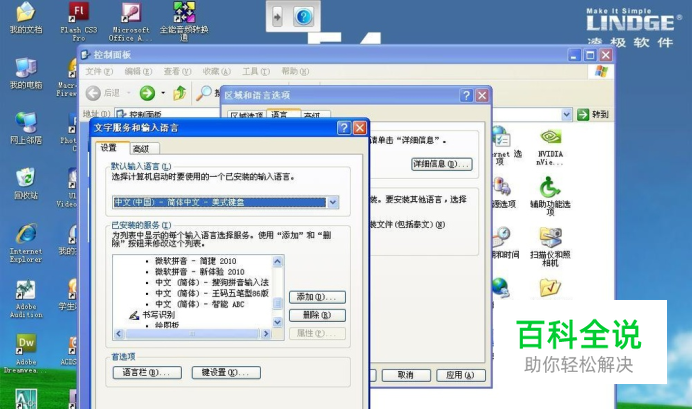Screen dimensions: 692x409
Task: Click the blue question mark help icon at top
Action: pyautogui.click(x=304, y=17)
